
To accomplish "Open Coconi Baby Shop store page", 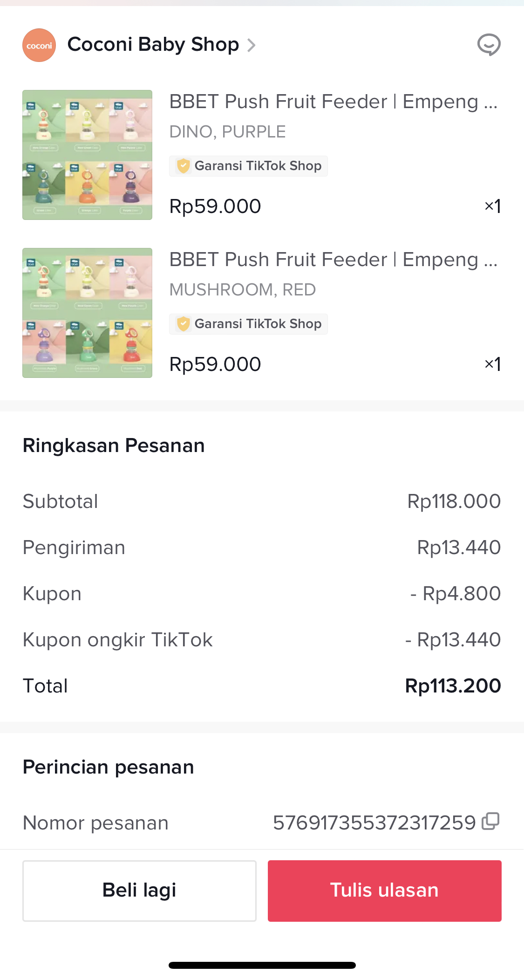I will [153, 45].
